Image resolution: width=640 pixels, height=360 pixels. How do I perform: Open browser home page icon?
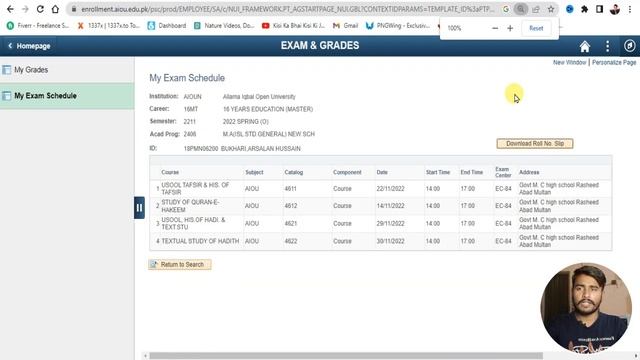tap(55, 9)
